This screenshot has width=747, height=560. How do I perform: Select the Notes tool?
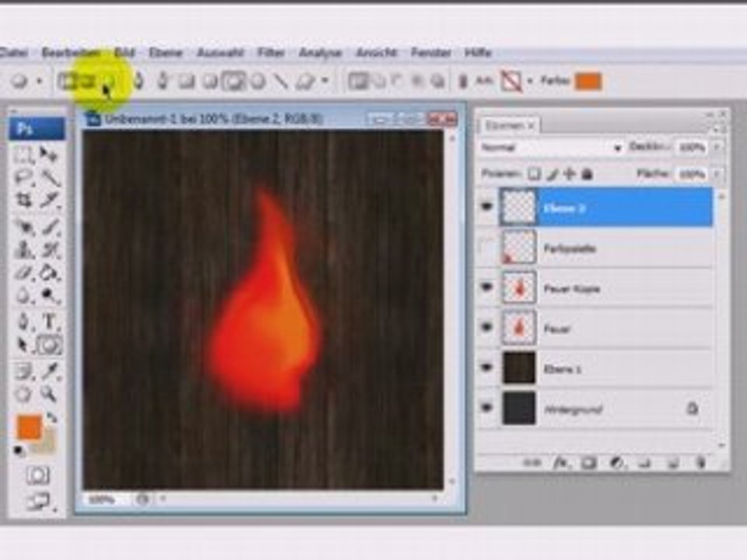pos(23,371)
